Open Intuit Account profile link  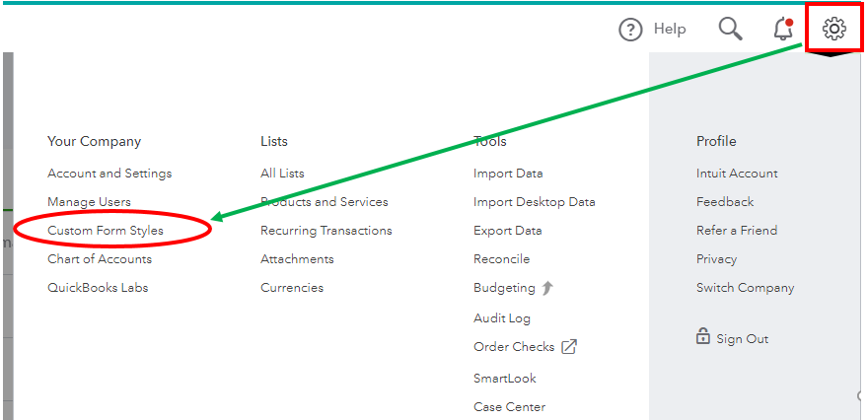737,174
